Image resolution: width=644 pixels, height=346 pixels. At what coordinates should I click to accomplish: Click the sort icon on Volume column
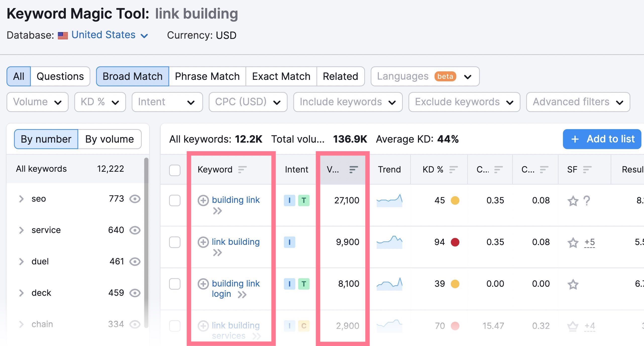click(x=354, y=169)
